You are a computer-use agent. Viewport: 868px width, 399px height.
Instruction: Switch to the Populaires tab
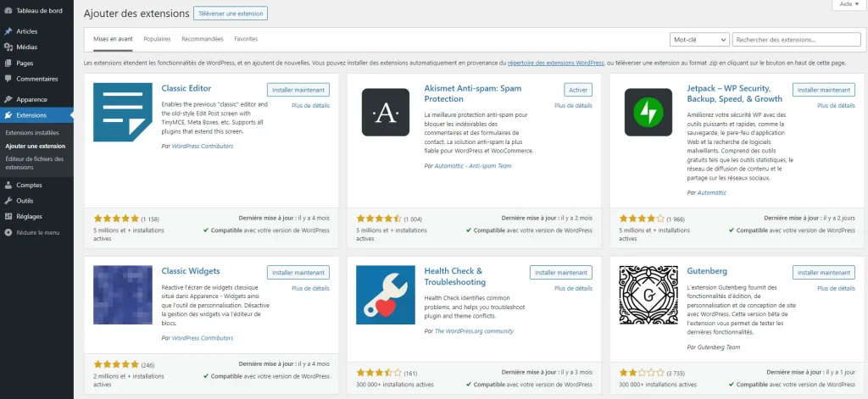tap(157, 39)
